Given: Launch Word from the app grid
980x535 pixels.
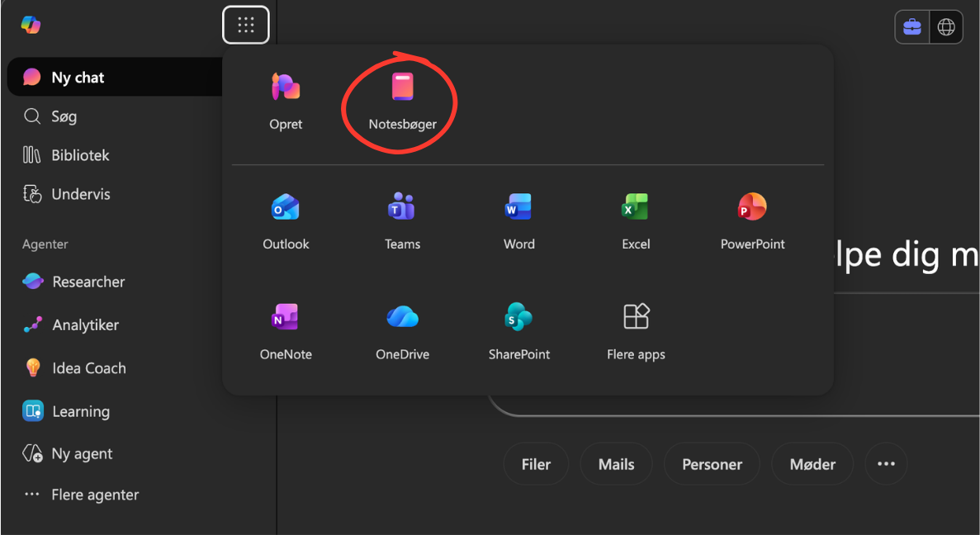Looking at the screenshot, I should coord(518,221).
